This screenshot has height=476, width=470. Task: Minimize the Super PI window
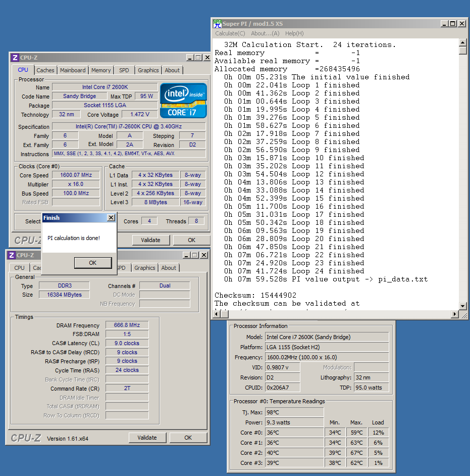[x=445, y=24]
